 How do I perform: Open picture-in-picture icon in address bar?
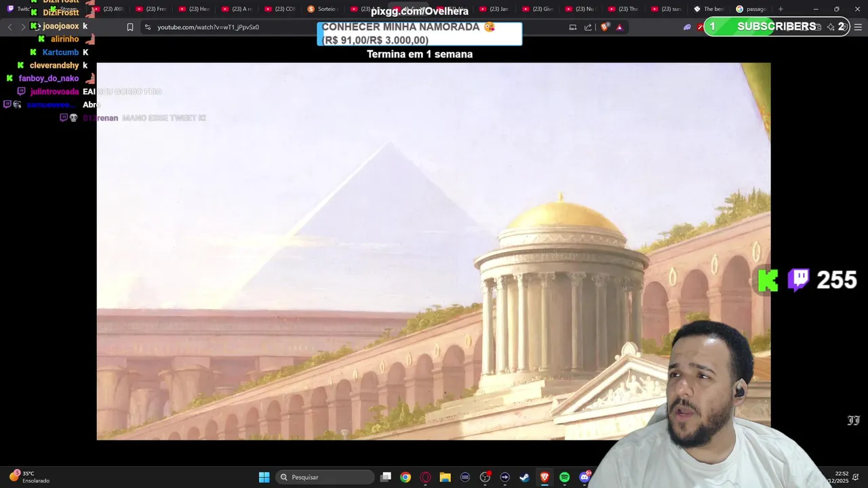(x=572, y=27)
